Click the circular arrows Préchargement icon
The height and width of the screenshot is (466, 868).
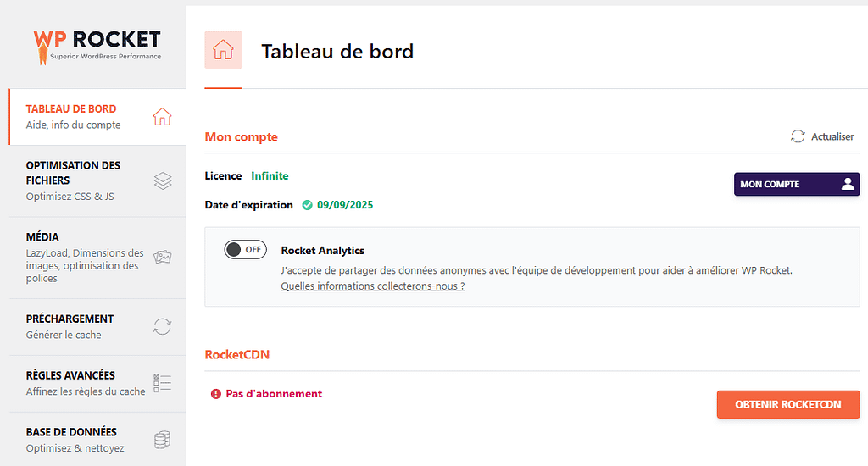(163, 327)
